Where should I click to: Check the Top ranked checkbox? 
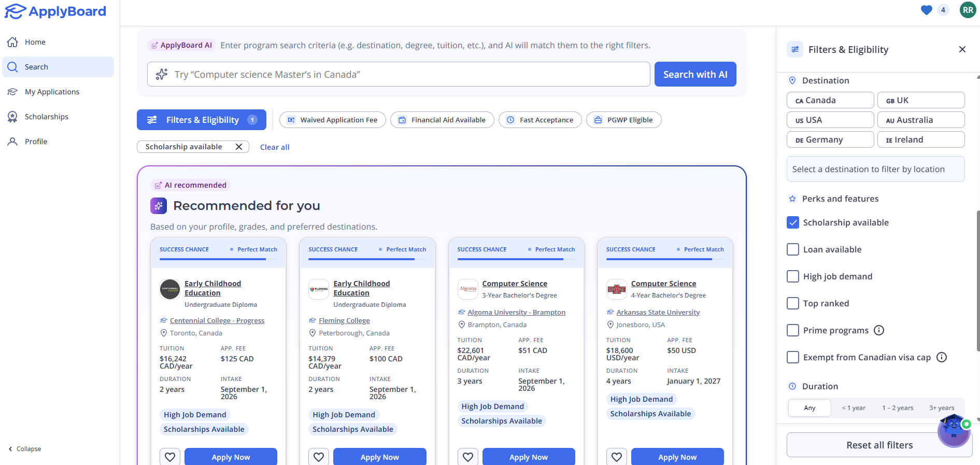coord(793,303)
